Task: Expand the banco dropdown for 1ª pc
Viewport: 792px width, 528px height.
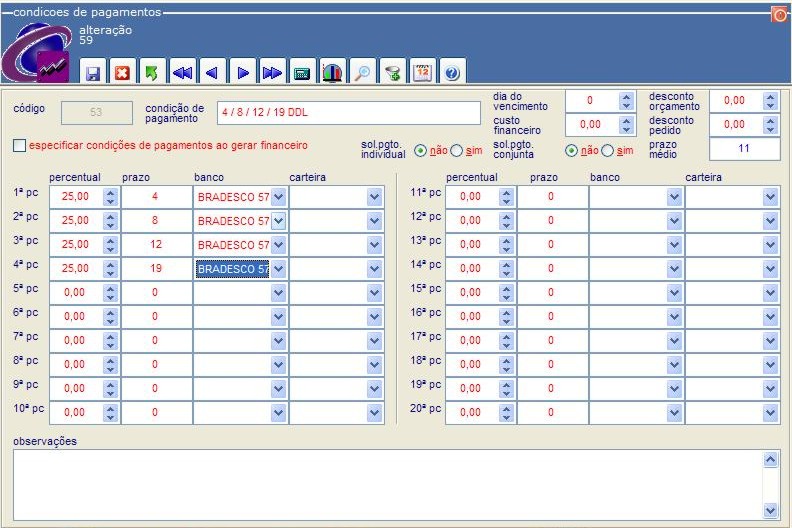Action: pos(279,197)
